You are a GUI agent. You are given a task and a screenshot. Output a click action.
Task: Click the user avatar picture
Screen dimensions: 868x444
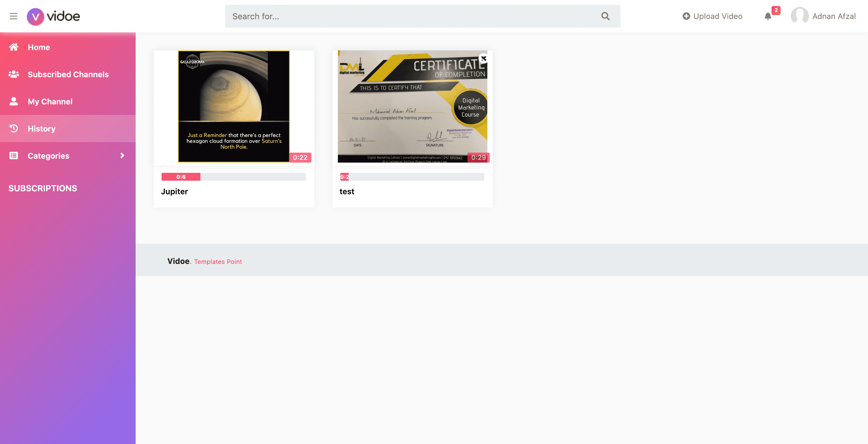800,16
